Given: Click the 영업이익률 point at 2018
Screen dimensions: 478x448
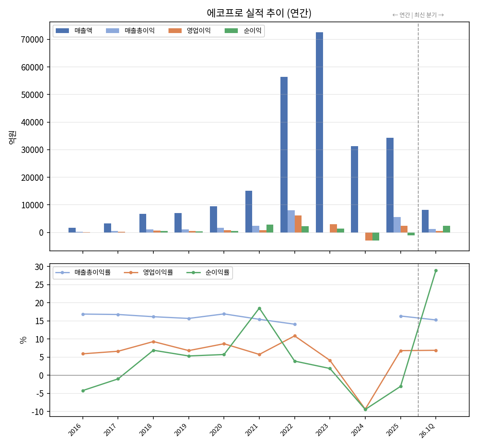Looking at the screenshot, I should [x=153, y=342].
